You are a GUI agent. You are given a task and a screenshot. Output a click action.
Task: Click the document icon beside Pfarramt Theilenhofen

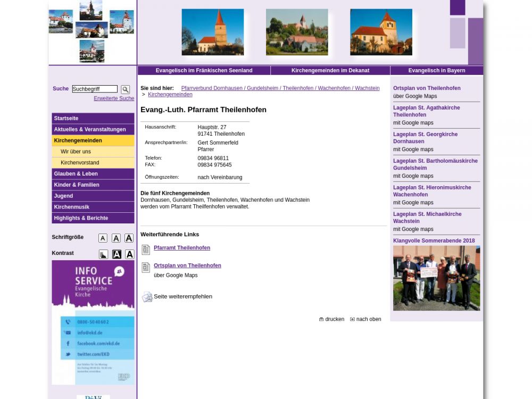146,250
